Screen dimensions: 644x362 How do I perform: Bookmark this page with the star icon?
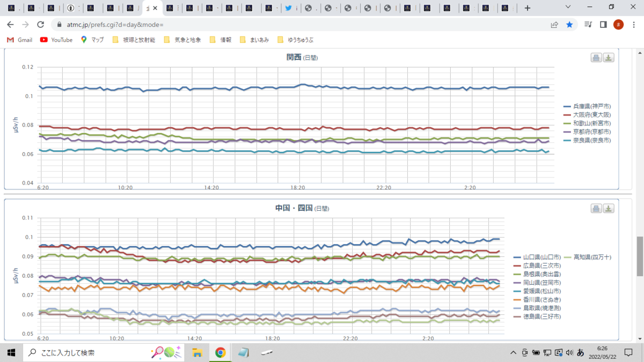coord(569,25)
